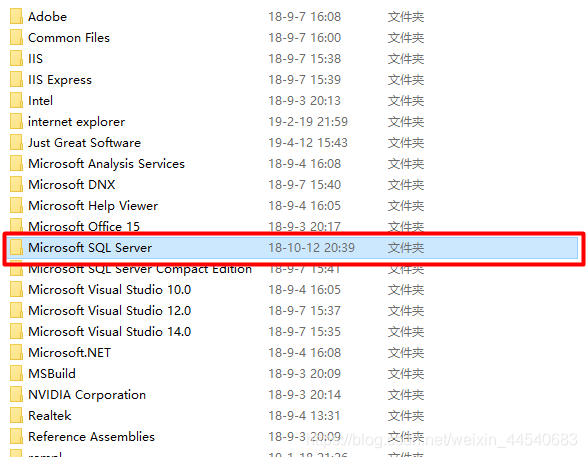Image resolution: width=587 pixels, height=458 pixels.
Task: Click the Microsoft DNX folder icon
Action: coord(16,184)
